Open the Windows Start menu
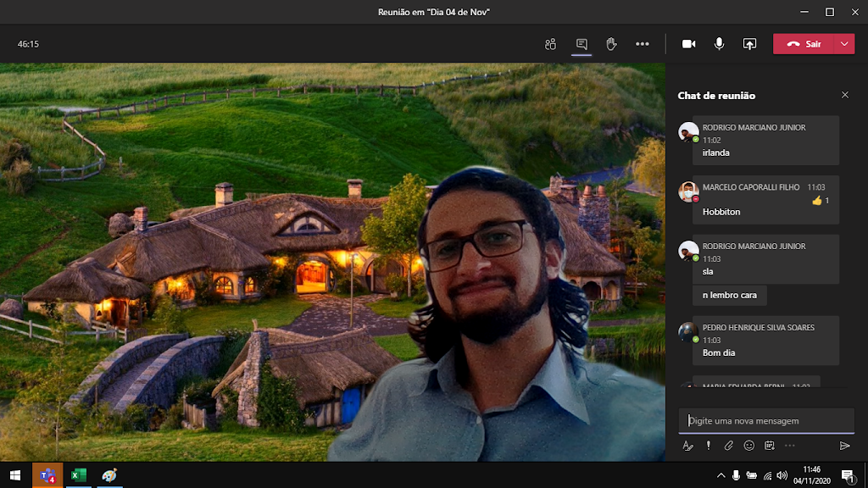 click(15, 475)
